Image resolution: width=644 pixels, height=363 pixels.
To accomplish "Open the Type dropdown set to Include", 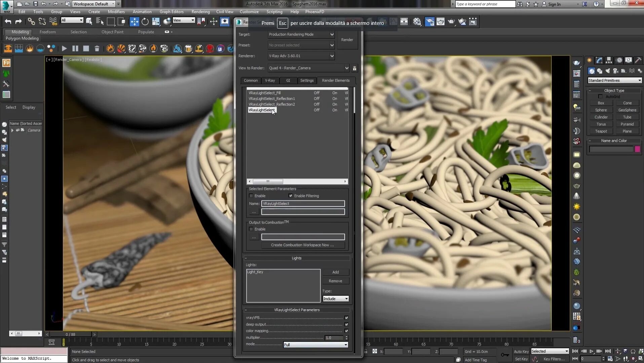I will pyautogui.click(x=336, y=298).
